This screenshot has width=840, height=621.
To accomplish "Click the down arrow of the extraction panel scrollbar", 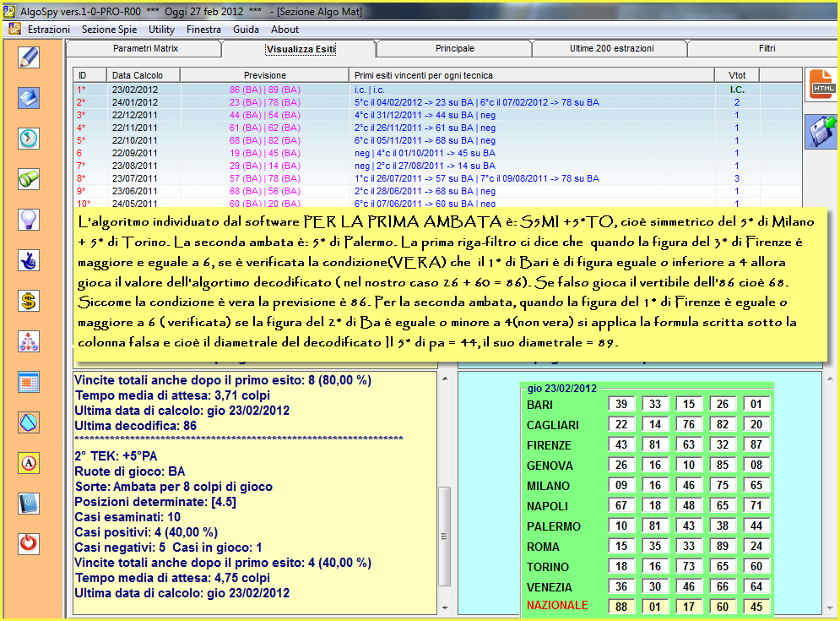I will 830,607.
